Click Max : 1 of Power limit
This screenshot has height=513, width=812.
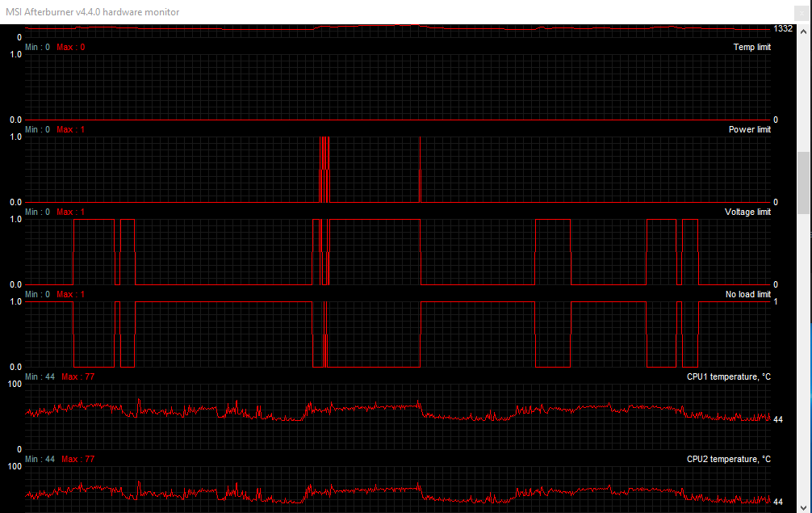(x=71, y=129)
